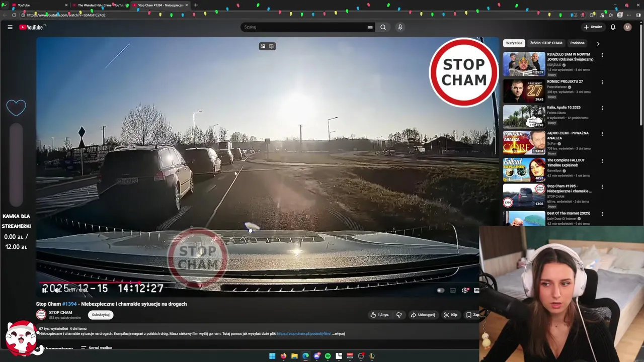Image resolution: width=644 pixels, height=362 pixels.
Task: Open File Explorer from the taskbar
Action: pyautogui.click(x=294, y=356)
